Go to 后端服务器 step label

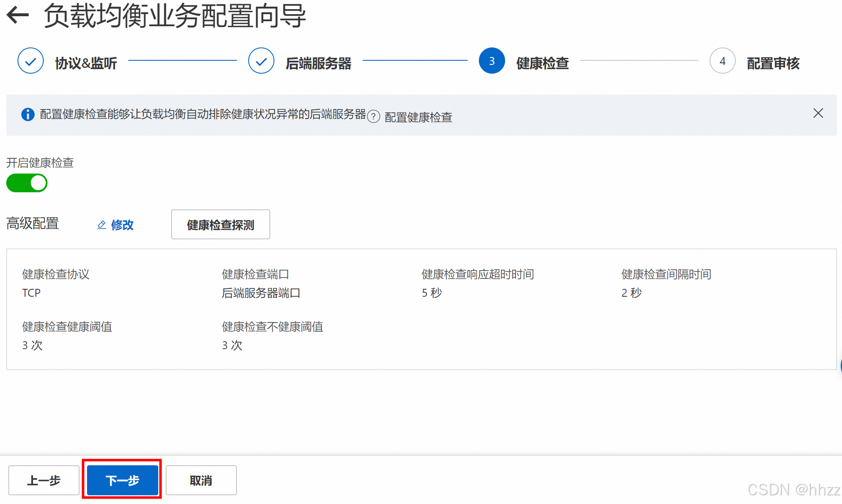(x=319, y=63)
